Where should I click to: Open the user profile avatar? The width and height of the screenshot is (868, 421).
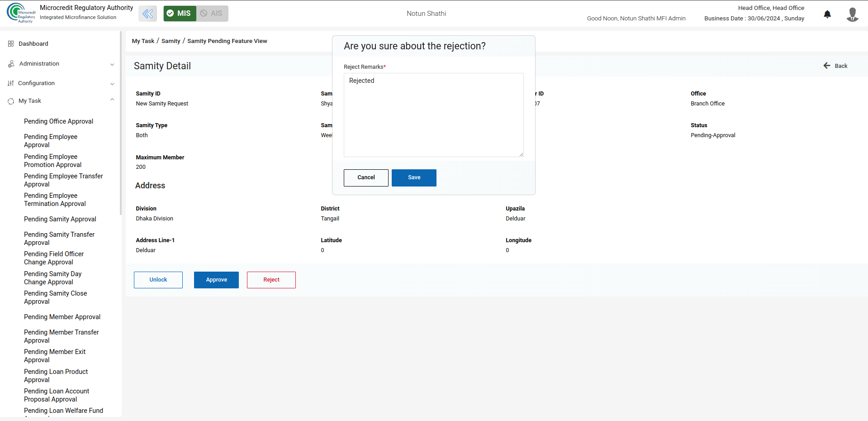[852, 14]
